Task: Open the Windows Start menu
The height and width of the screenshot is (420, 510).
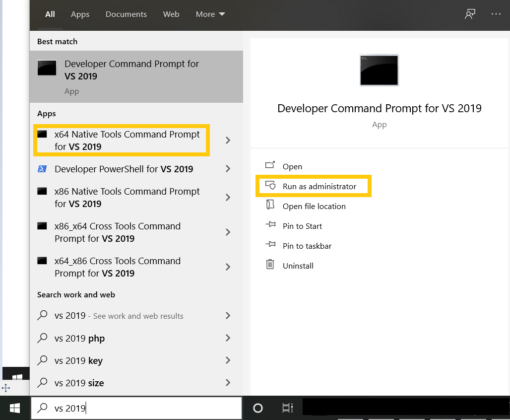Action: pyautogui.click(x=14, y=408)
